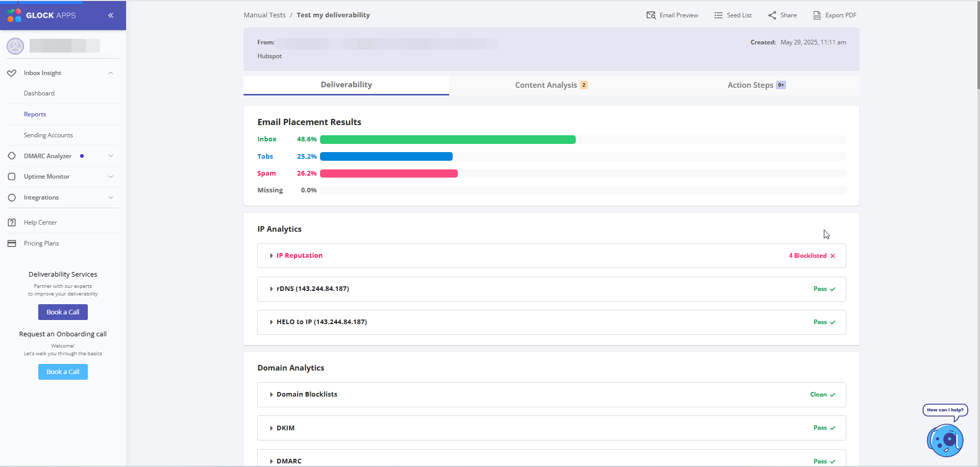Viewport: 980px width, 467px height.
Task: Click the Help Center question mark icon
Action: point(12,223)
